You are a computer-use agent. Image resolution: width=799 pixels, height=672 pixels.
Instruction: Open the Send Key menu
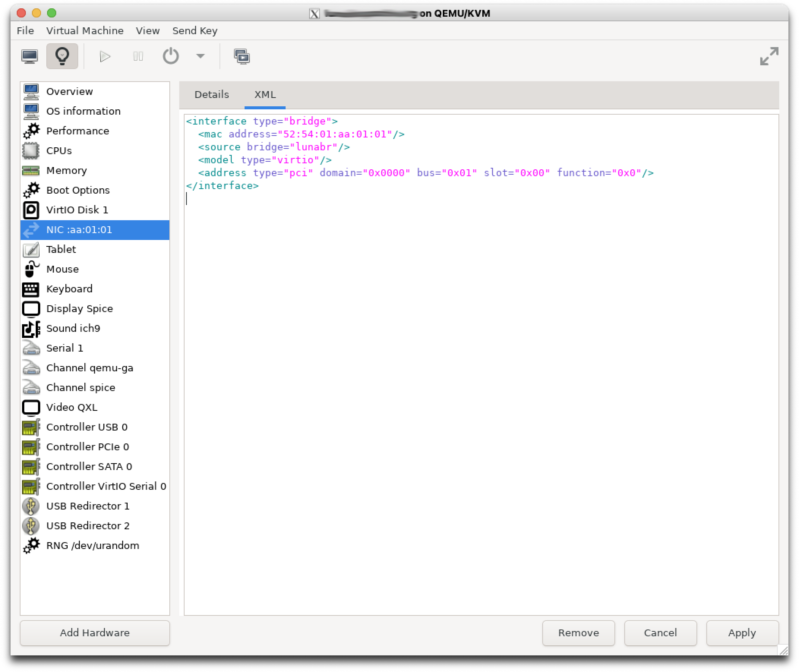pyautogui.click(x=195, y=30)
